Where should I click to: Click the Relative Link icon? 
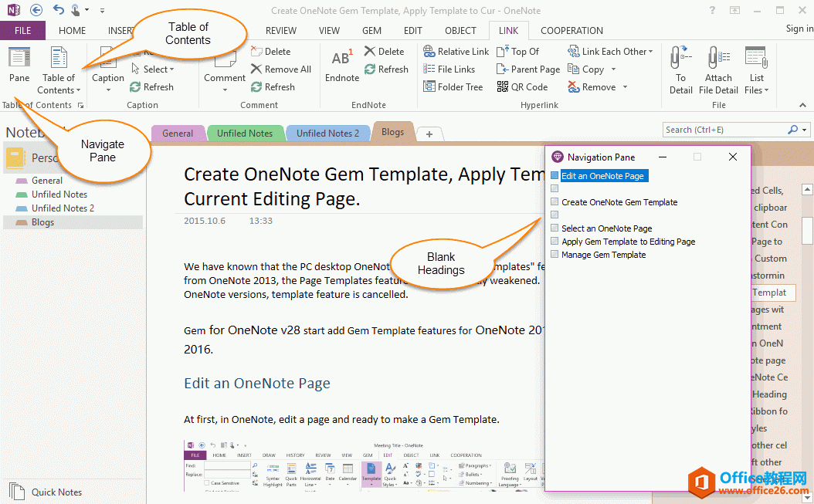tap(456, 51)
